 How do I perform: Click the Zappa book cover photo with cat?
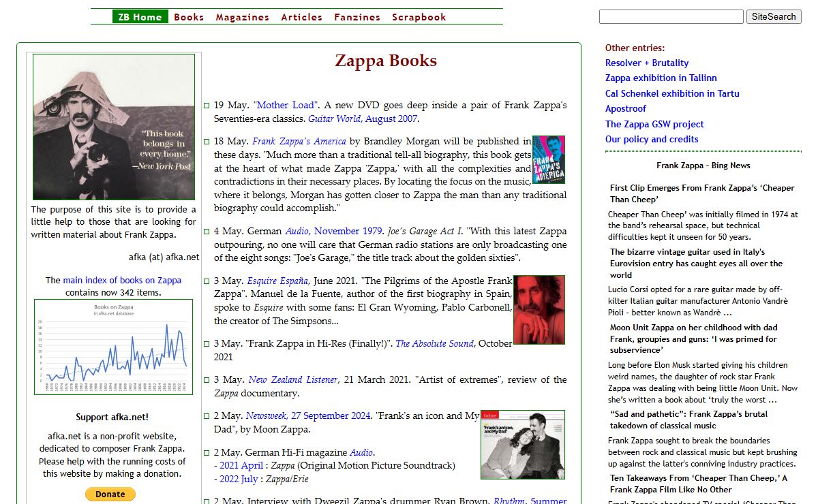[x=114, y=127]
